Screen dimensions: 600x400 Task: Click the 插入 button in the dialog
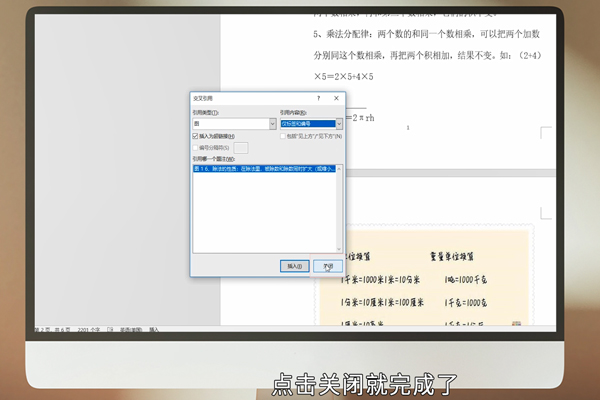295,266
